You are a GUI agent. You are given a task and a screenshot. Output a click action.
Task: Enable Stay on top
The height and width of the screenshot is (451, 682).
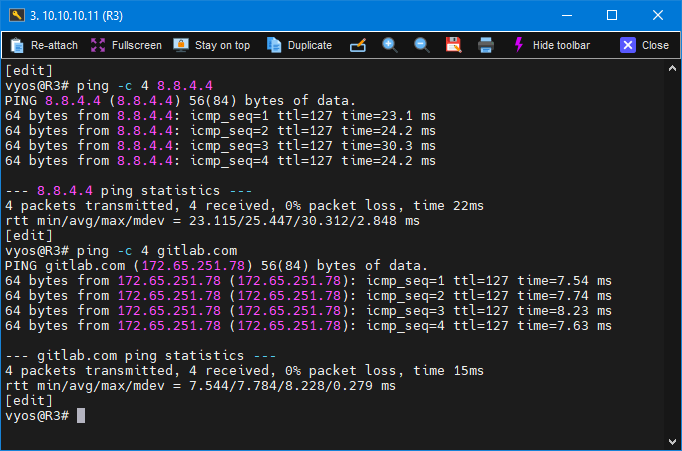(x=212, y=45)
